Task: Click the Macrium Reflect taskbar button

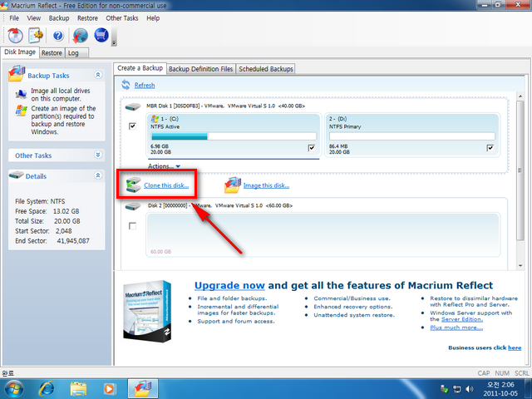Action: (142, 388)
